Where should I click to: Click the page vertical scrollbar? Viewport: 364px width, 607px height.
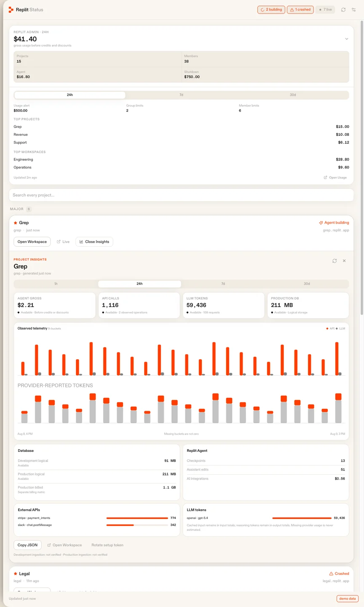[x=361, y=169]
